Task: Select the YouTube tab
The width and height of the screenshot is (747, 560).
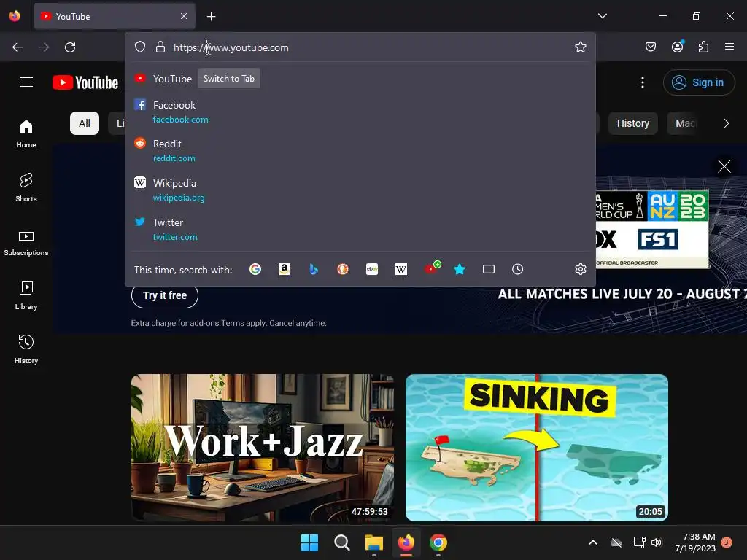Action: (115, 16)
